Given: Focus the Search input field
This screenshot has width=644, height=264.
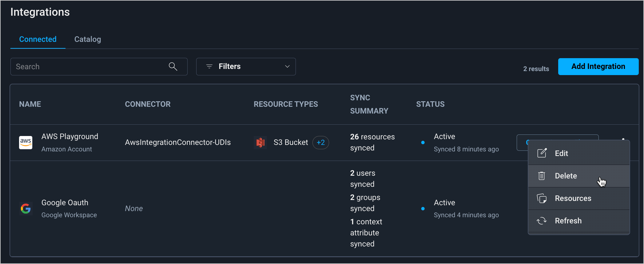Looking at the screenshot, I should (89, 66).
